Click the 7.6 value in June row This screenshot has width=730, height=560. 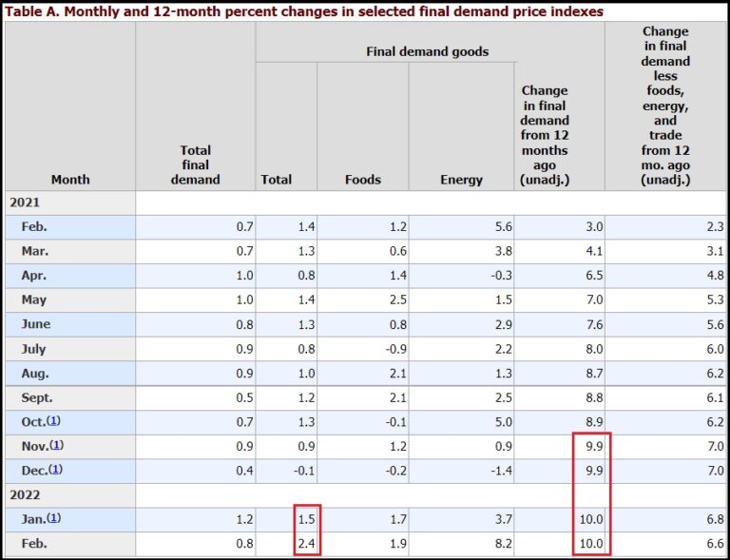(594, 324)
